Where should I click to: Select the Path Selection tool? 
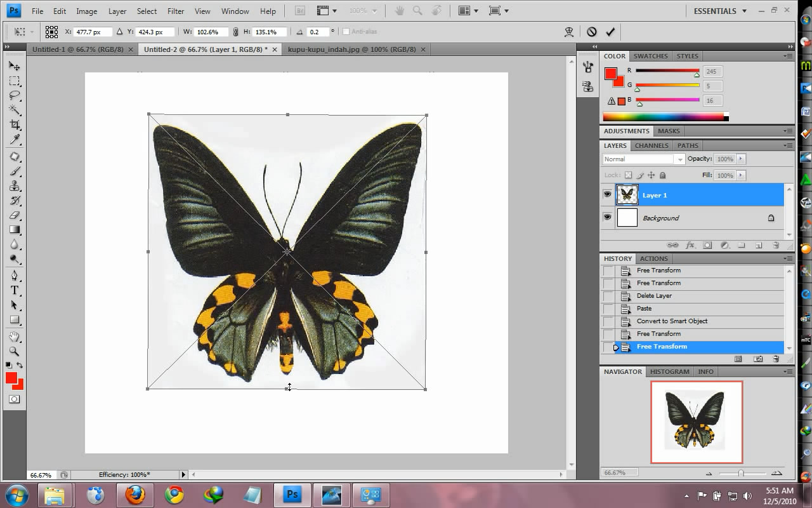(14, 305)
